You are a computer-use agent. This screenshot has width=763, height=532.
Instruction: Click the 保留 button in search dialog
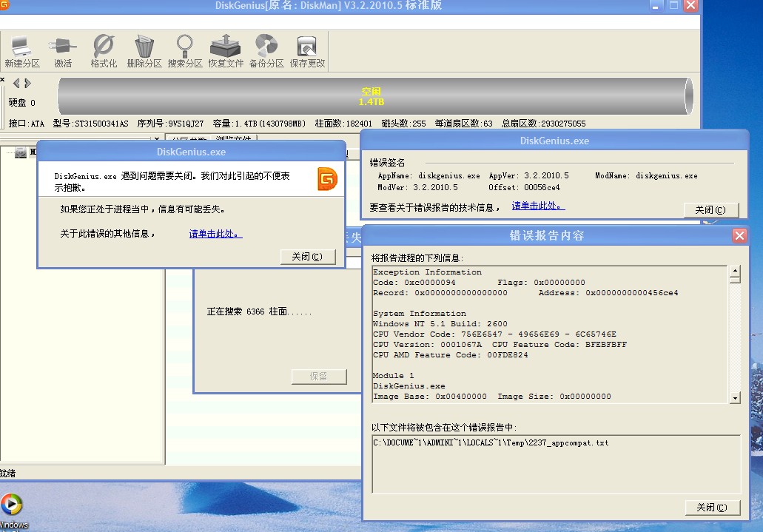click(x=319, y=376)
